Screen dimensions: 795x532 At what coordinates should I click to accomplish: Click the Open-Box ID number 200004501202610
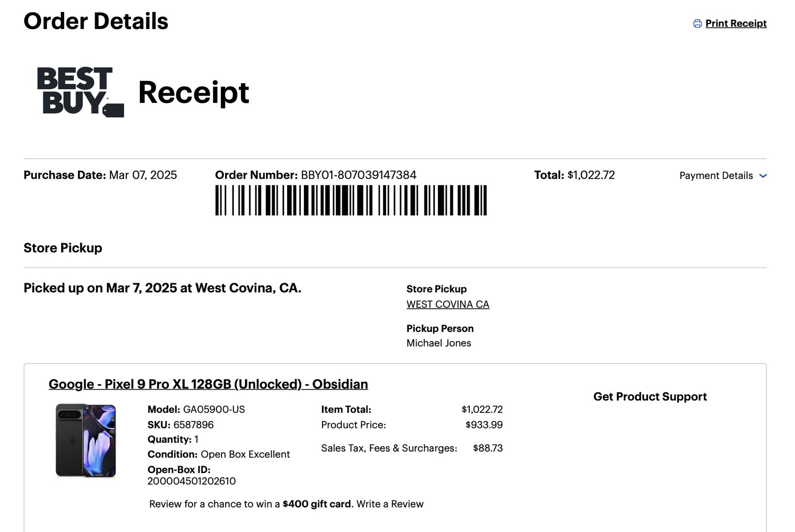(191, 481)
